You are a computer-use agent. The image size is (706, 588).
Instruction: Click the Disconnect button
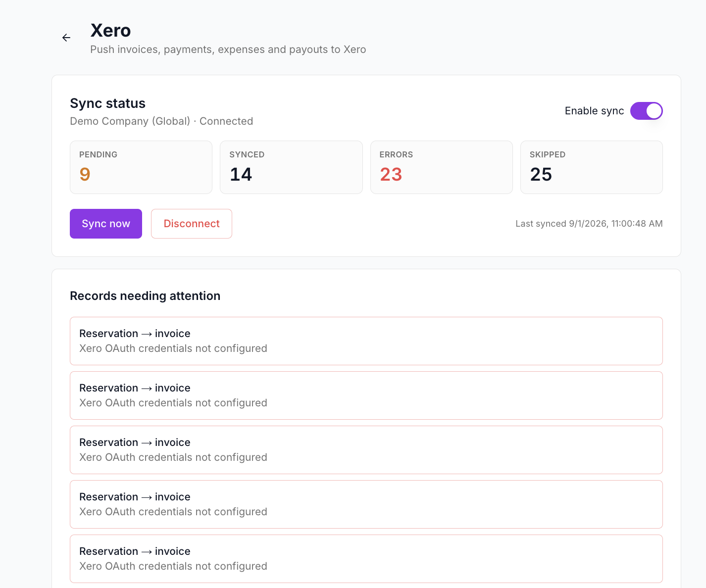(x=192, y=224)
